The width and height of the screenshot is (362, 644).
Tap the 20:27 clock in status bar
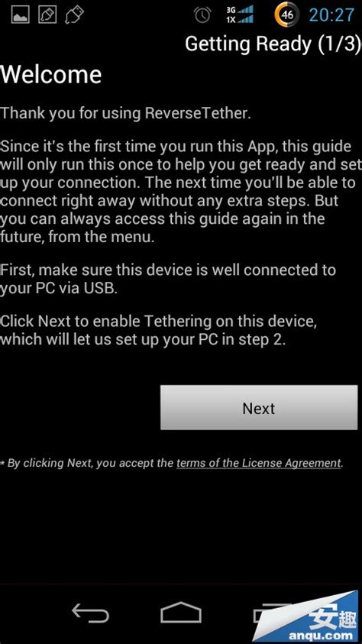coord(331,15)
